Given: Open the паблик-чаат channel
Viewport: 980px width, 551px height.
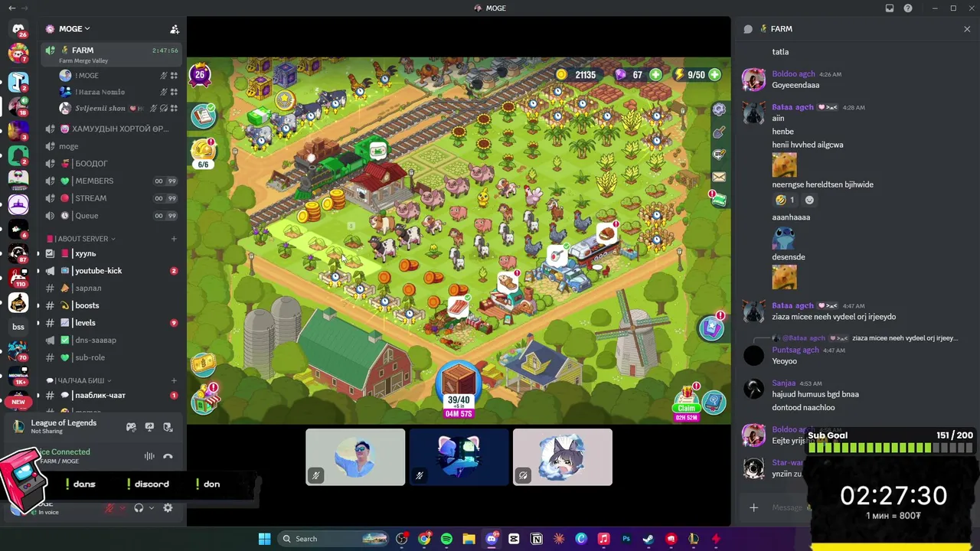Looking at the screenshot, I should (x=112, y=396).
